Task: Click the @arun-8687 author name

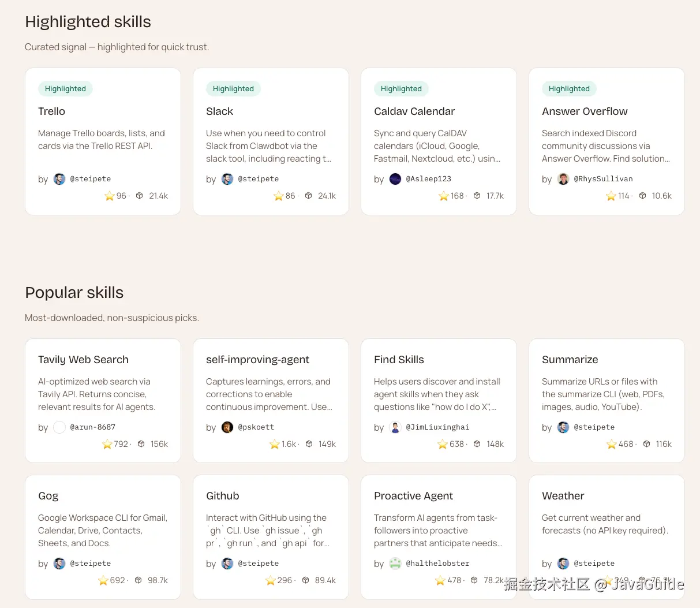Action: [x=92, y=427]
